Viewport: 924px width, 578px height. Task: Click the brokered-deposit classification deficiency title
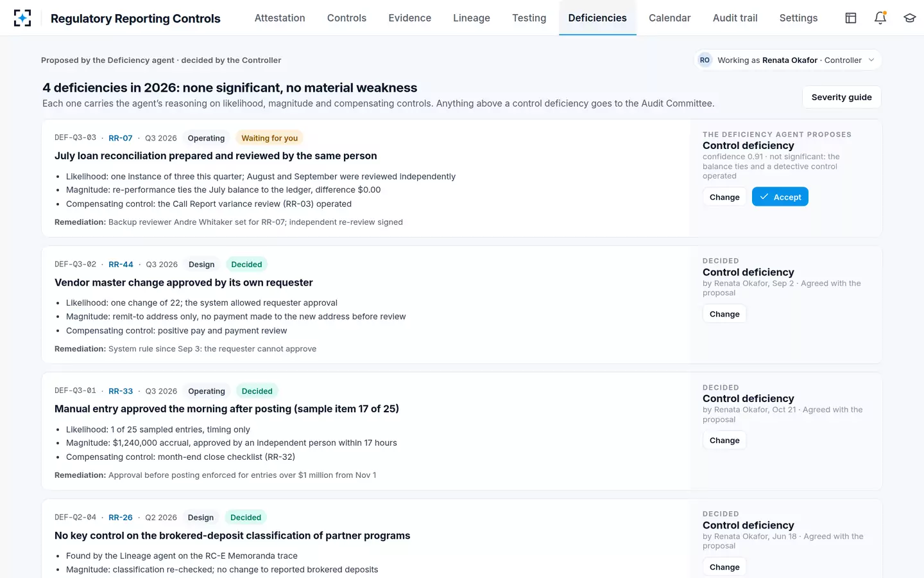232,536
